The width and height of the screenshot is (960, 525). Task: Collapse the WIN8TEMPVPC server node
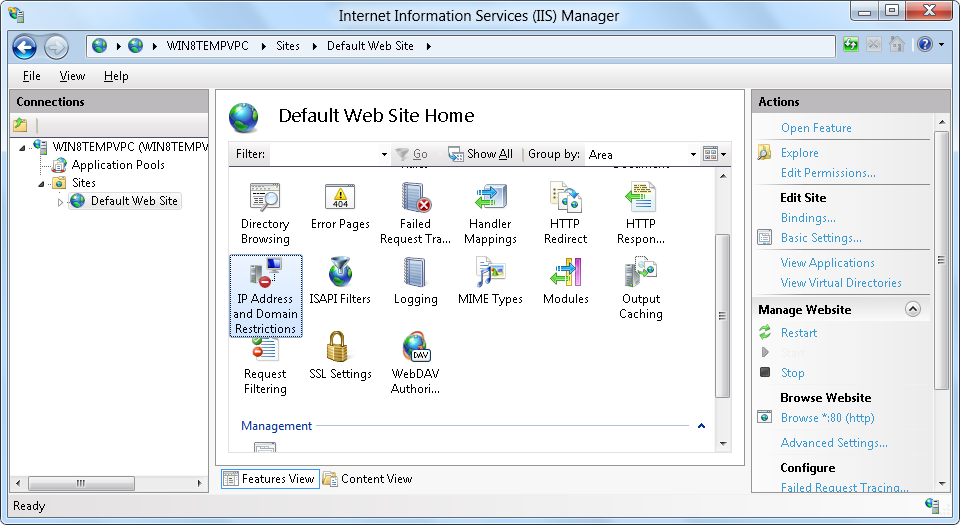(22, 147)
